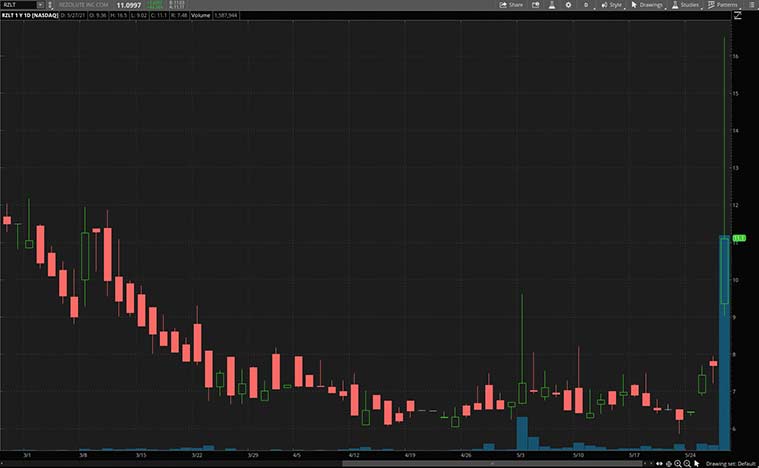Click the 11.1 price label on axis
759x468 pixels.
point(740,238)
